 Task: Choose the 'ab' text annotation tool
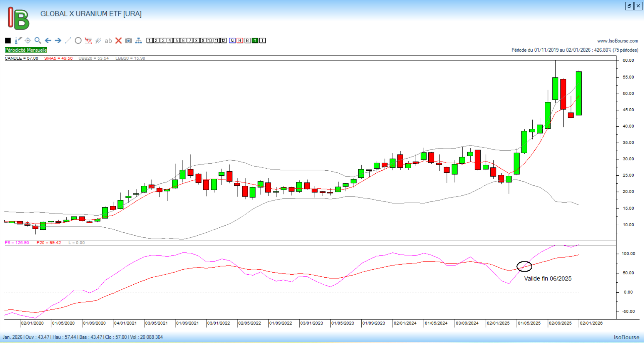108,41
